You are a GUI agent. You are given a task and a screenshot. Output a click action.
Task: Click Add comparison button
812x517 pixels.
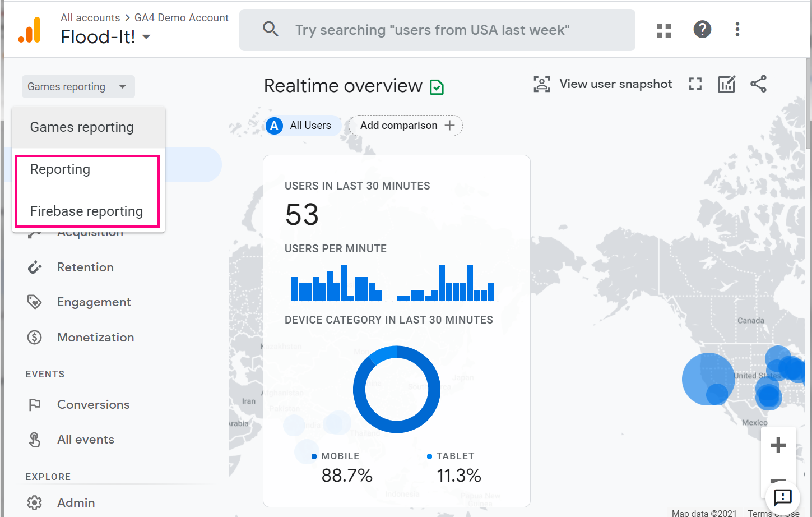pyautogui.click(x=406, y=126)
